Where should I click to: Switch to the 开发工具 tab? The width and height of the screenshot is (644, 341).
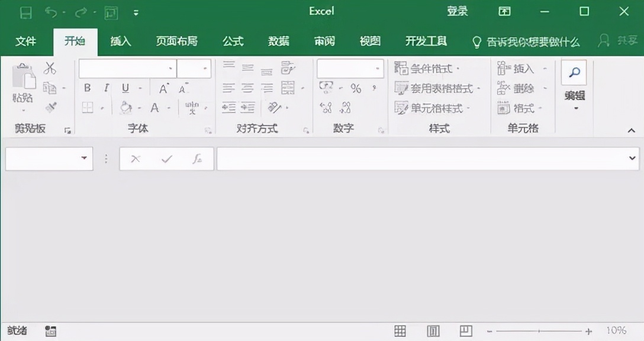click(x=426, y=41)
